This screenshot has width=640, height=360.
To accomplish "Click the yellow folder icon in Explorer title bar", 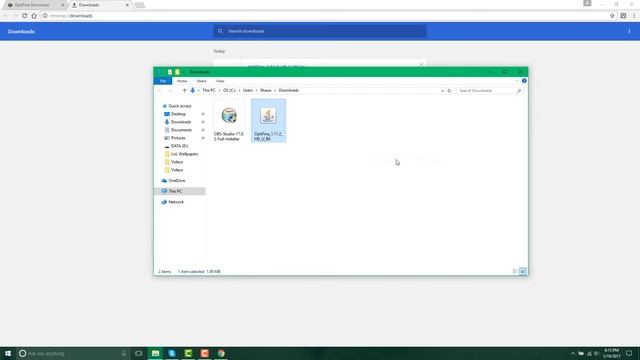I will pos(177,72).
